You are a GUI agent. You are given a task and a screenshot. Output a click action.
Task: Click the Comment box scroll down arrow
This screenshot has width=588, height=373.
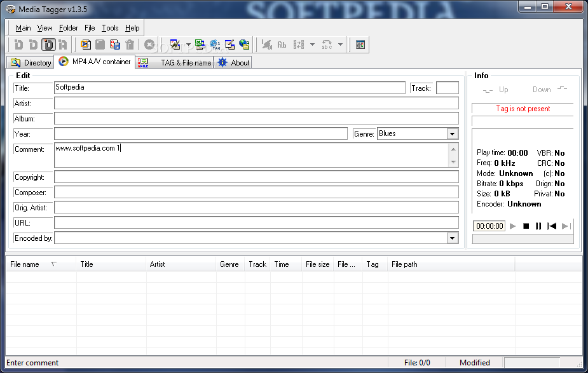[453, 161]
